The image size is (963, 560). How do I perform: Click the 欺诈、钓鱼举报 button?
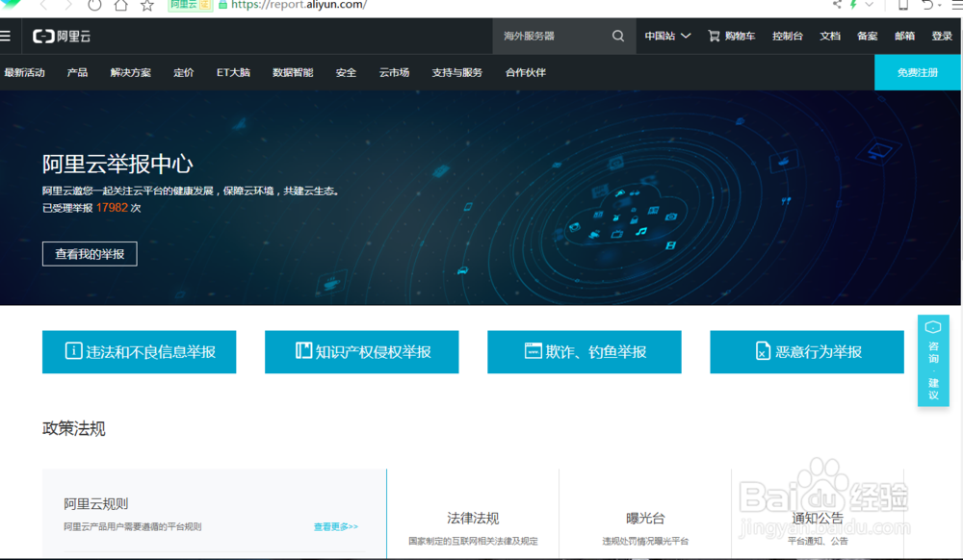click(585, 352)
